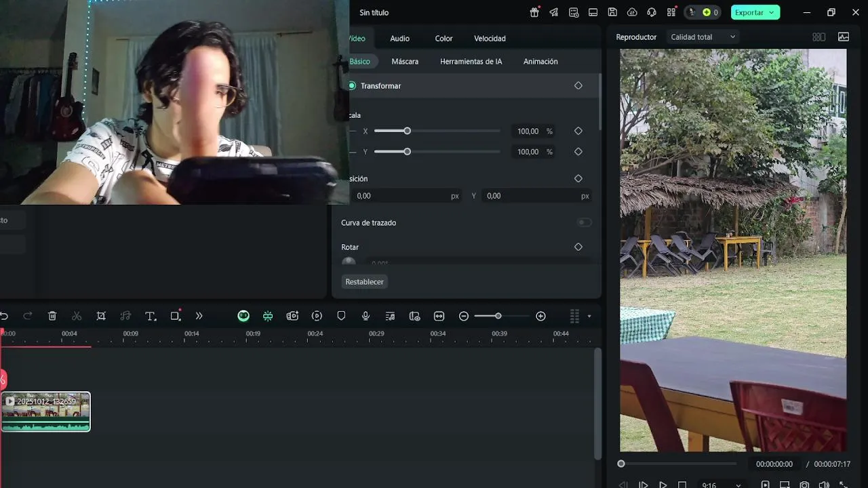Viewport: 868px width, 488px height.
Task: Open the scopes image icon in Reproductor
Action: point(844,37)
